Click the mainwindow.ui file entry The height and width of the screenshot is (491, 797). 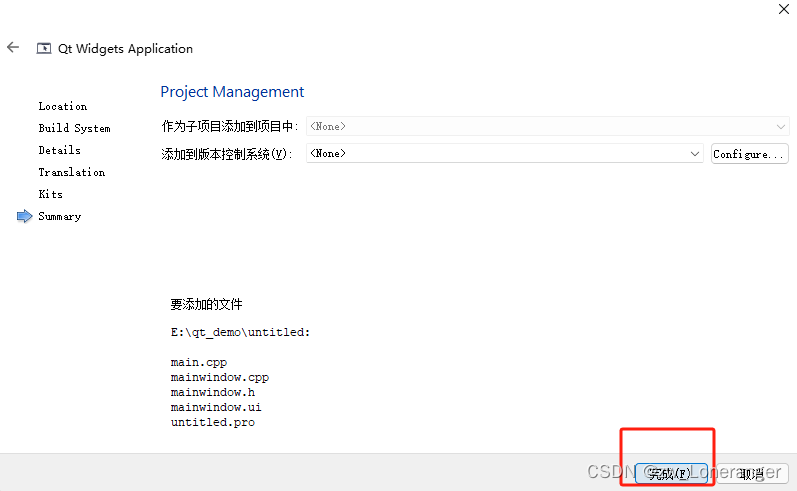[216, 407]
